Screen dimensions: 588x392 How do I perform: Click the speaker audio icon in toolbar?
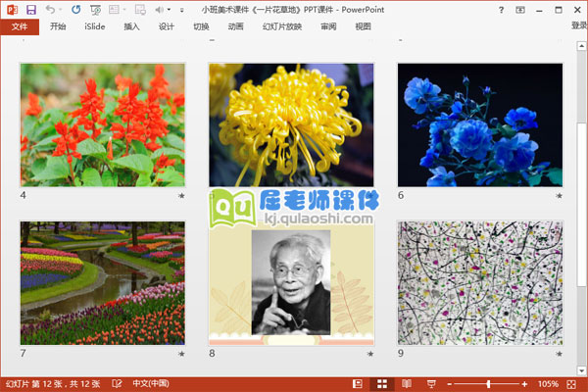pyautogui.click(x=160, y=10)
